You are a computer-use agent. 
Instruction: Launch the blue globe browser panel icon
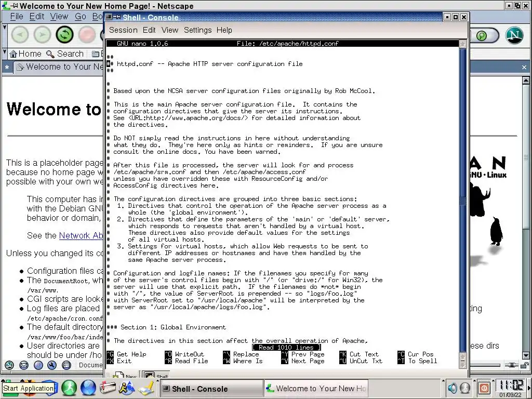pyautogui.click(x=88, y=389)
